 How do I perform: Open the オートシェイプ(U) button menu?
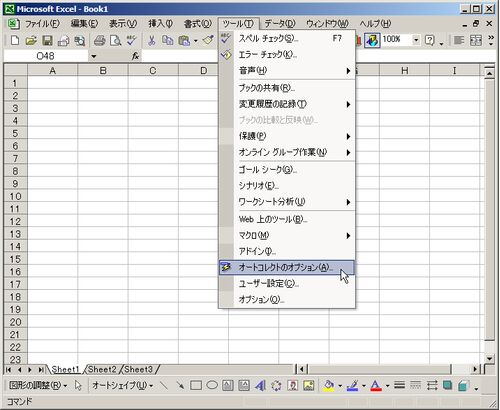click(x=122, y=386)
